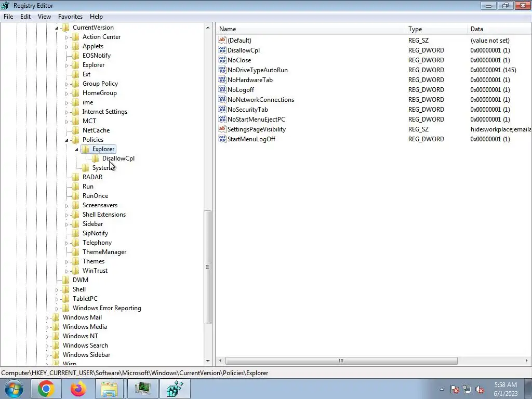532x399 pixels.
Task: Open Windows Explorer from the taskbar
Action: point(109,389)
